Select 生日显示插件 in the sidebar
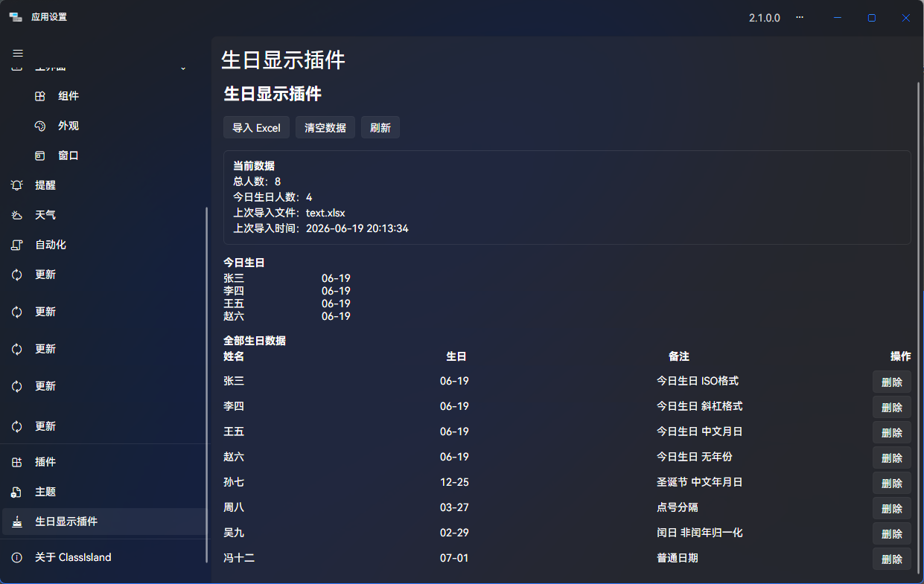This screenshot has width=924, height=584. tap(104, 522)
